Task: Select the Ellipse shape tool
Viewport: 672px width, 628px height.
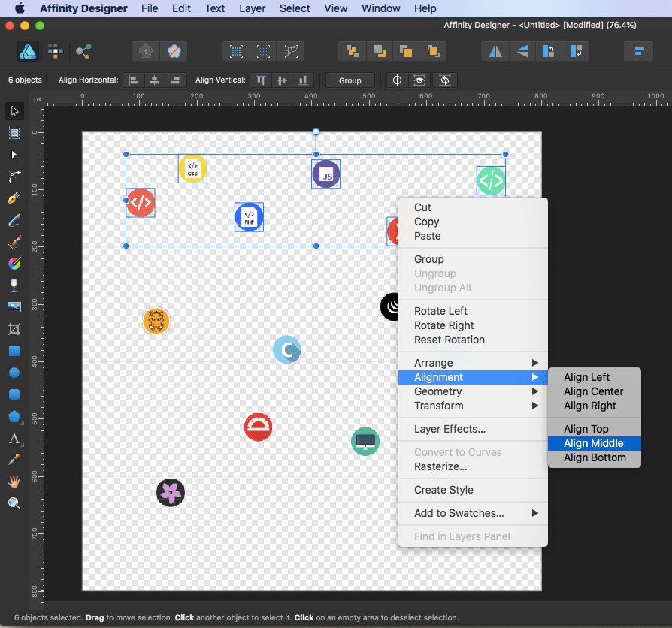Action: tap(14, 373)
